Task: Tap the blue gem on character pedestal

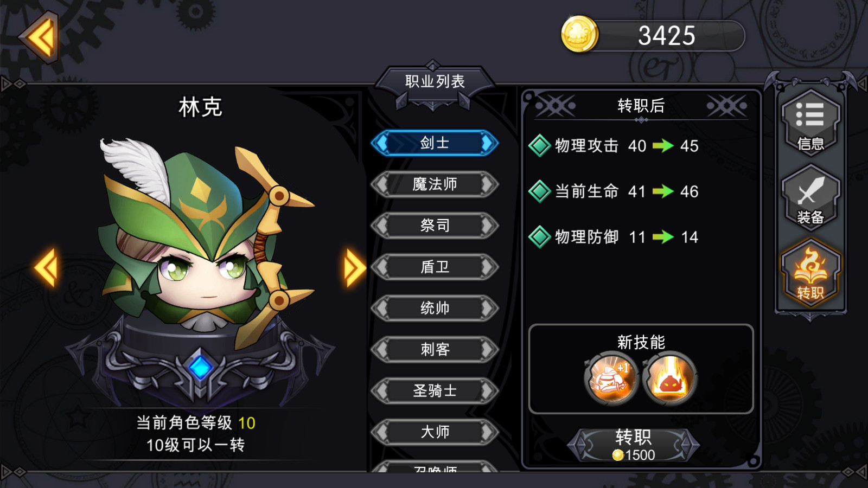Action: tap(200, 367)
